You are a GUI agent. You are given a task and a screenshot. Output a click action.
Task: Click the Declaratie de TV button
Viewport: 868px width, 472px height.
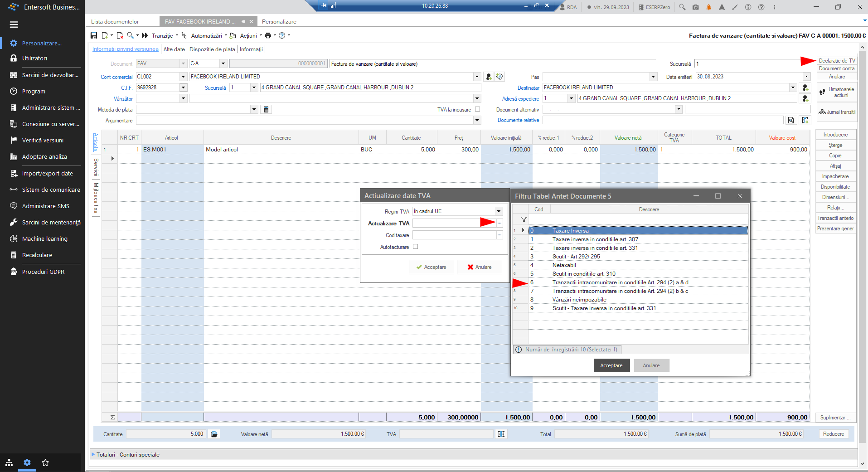(x=837, y=61)
